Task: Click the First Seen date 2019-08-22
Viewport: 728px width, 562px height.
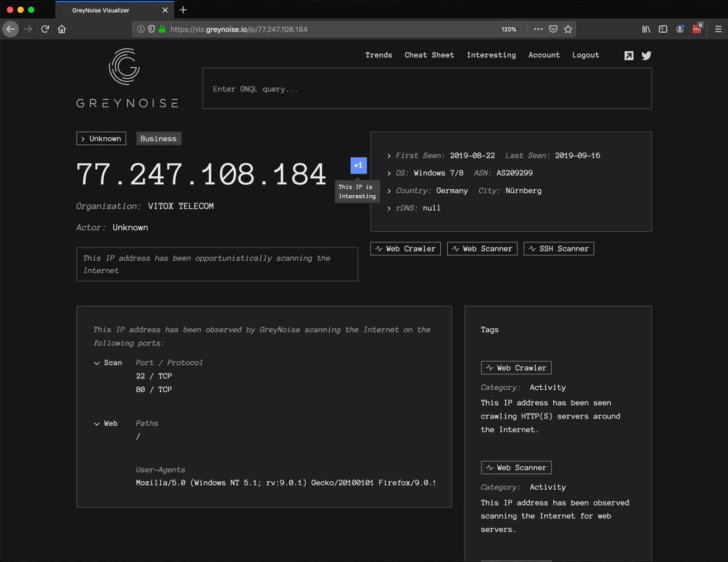Action: click(473, 155)
